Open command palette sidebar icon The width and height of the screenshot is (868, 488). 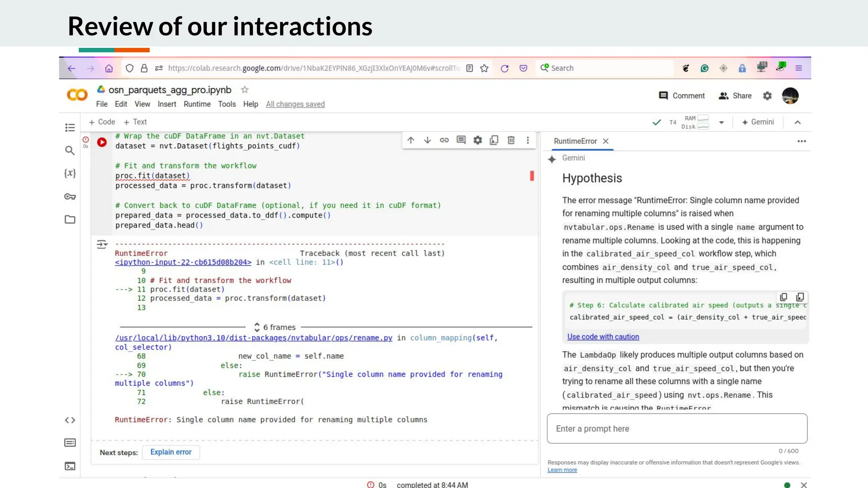pyautogui.click(x=70, y=443)
